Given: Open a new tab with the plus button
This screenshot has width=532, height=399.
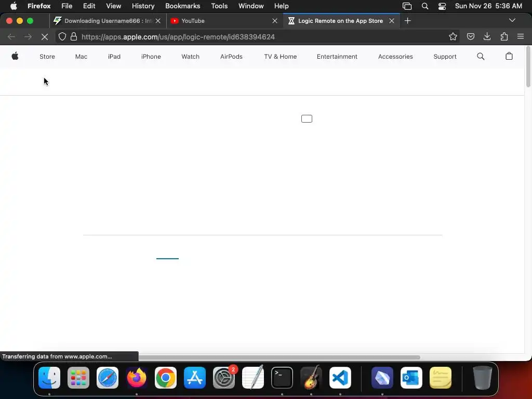Looking at the screenshot, I should pyautogui.click(x=407, y=21).
